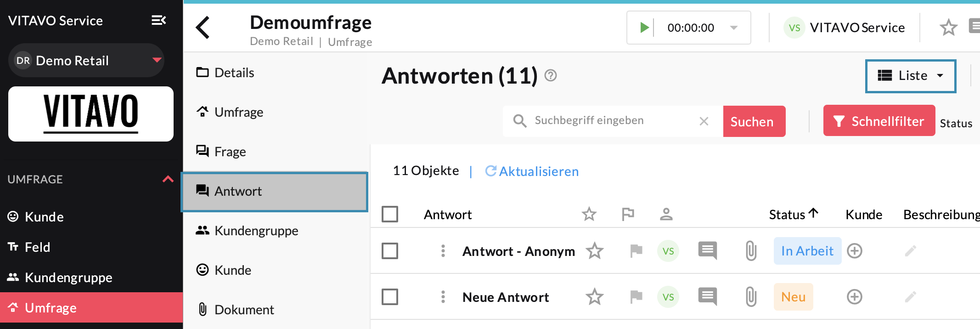Flag the Neue Antwort row
Image resolution: width=980 pixels, height=329 pixels.
point(636,297)
